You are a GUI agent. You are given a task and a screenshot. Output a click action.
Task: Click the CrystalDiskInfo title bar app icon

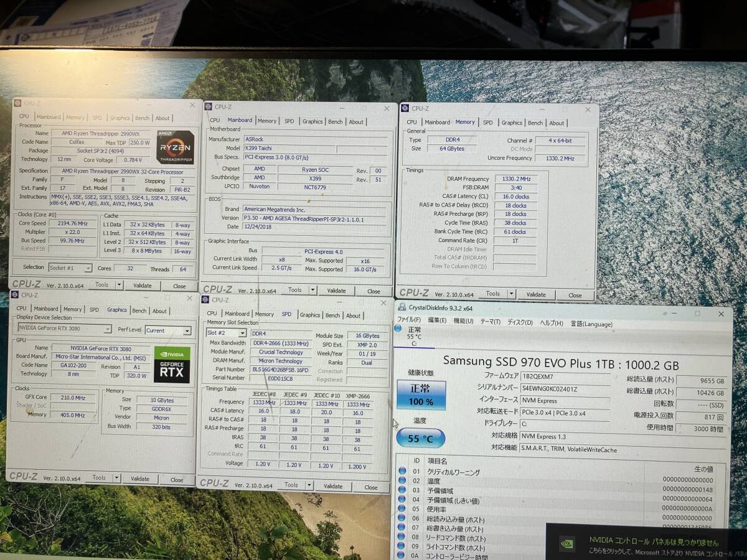point(402,307)
